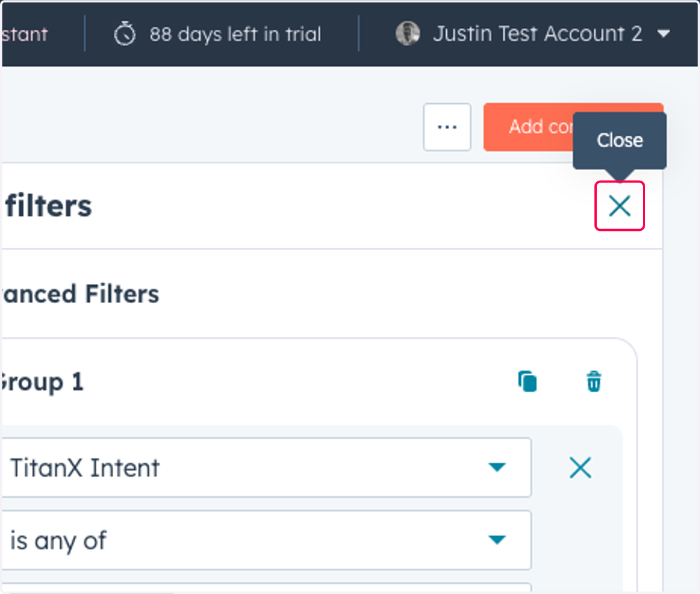This screenshot has width=700, height=594.
Task: Click the Advanced Filters heading
Action: [x=80, y=294]
